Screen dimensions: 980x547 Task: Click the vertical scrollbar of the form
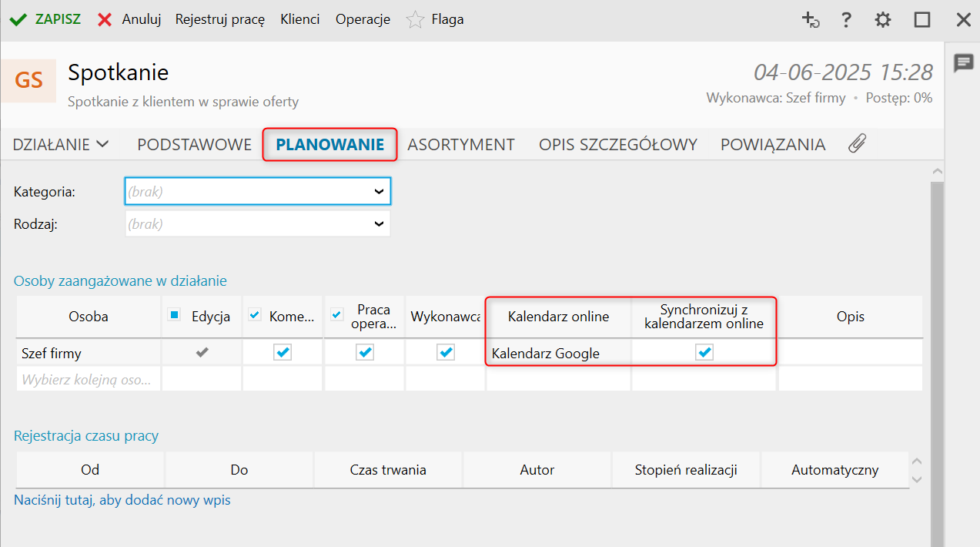click(x=936, y=347)
